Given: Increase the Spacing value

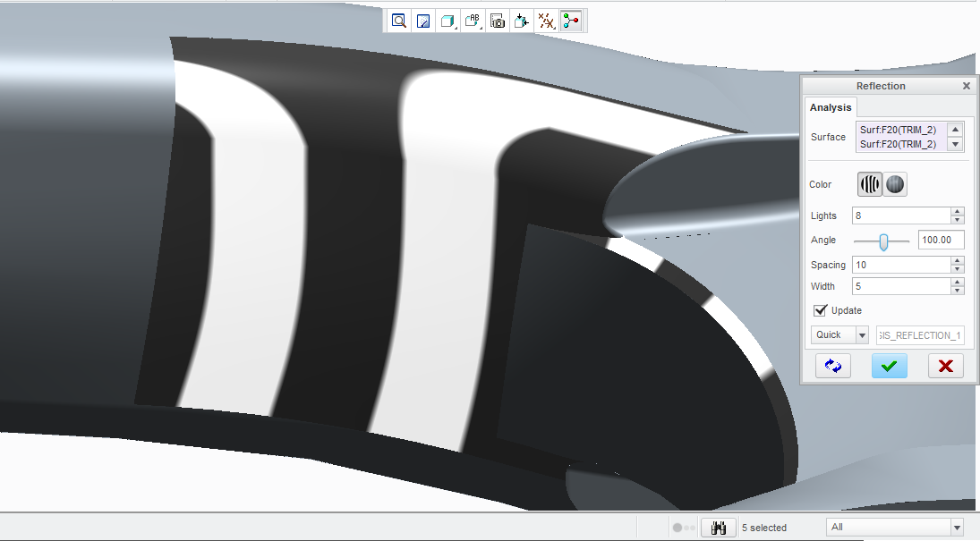Looking at the screenshot, I should pyautogui.click(x=957, y=261).
